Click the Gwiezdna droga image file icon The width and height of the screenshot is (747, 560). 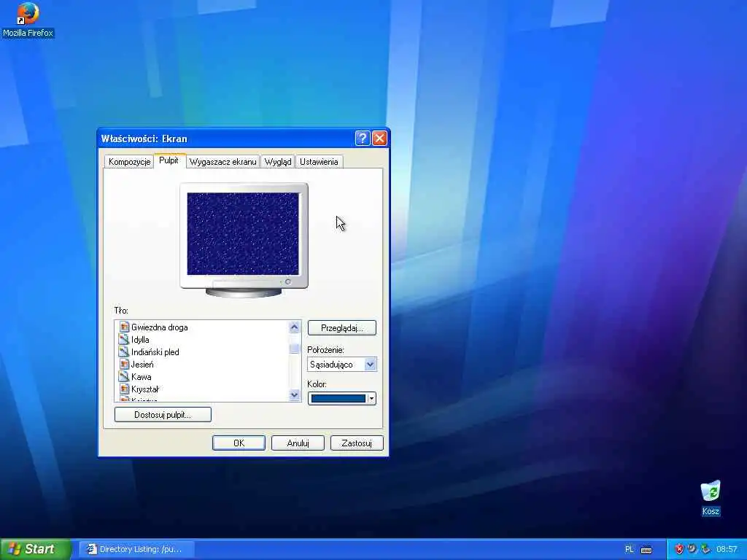[124, 327]
